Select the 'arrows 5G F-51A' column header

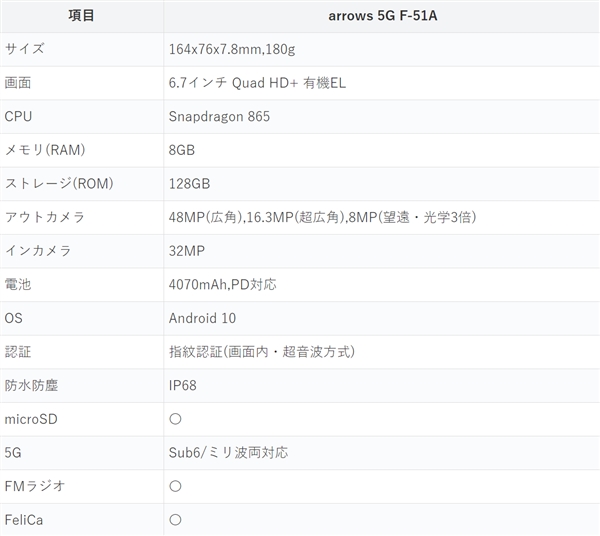(381, 16)
